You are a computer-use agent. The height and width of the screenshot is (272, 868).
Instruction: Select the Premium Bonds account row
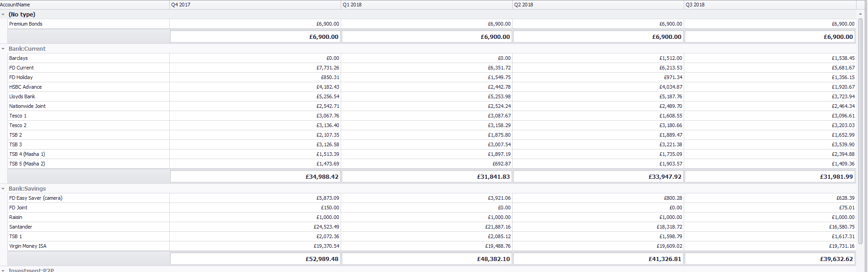pyautogui.click(x=26, y=24)
